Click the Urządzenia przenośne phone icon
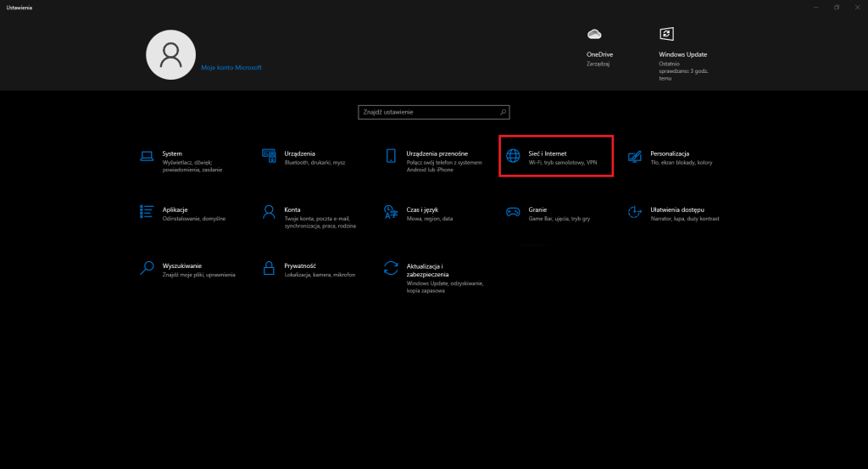This screenshot has width=868, height=469. [x=391, y=156]
